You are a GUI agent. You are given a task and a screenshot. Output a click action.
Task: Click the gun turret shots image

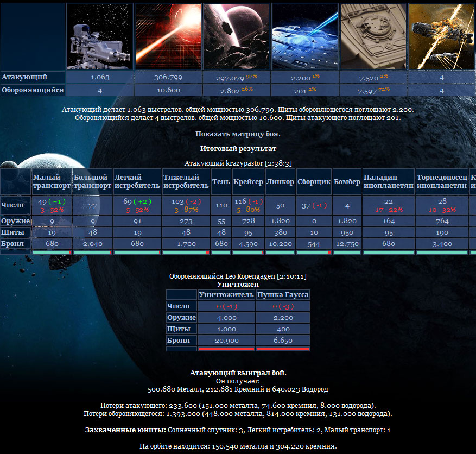(100, 36)
